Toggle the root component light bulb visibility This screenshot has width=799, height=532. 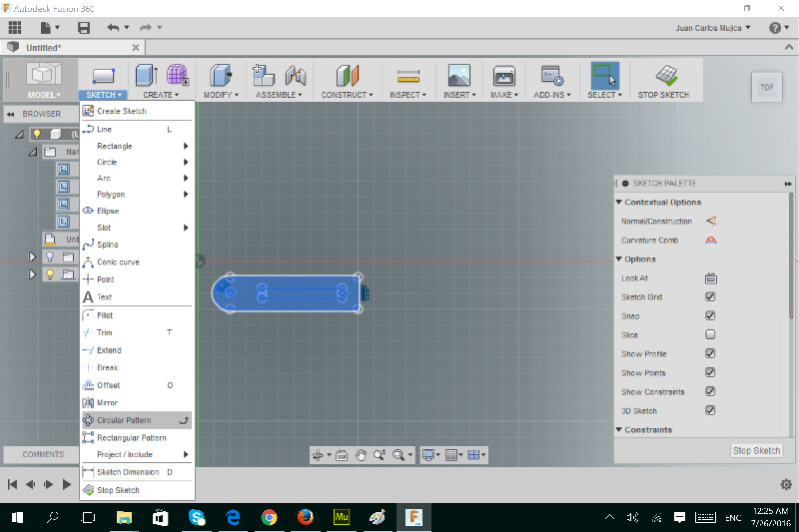37,135
